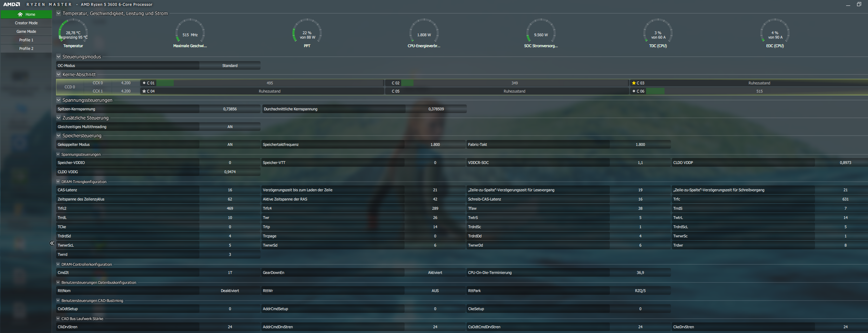Image resolution: width=868 pixels, height=333 pixels.
Task: Click the core C 06 speed bar
Action: click(x=757, y=91)
